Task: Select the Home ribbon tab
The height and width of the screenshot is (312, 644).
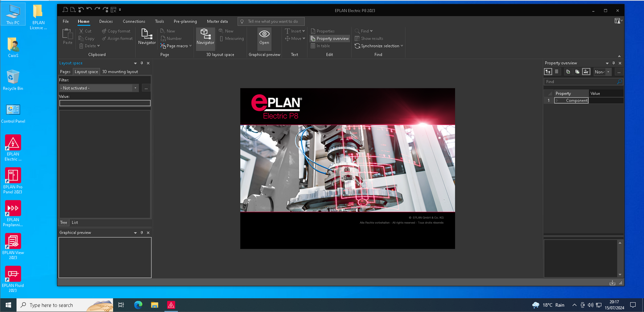Action: tap(84, 21)
